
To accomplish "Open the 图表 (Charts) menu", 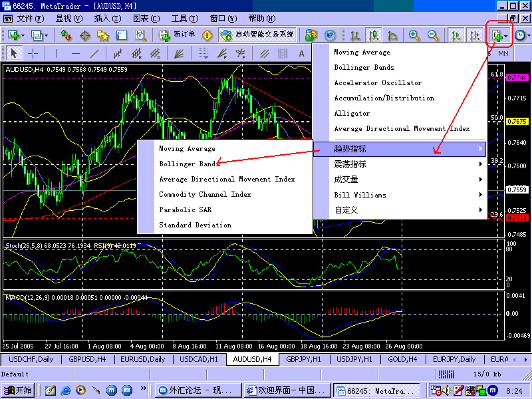I will pyautogui.click(x=146, y=18).
